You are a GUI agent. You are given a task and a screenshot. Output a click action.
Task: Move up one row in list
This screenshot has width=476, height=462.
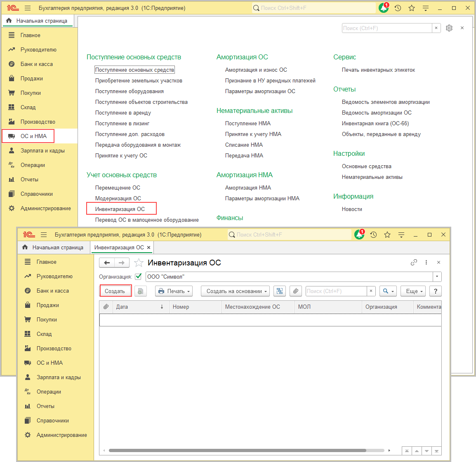(417, 451)
